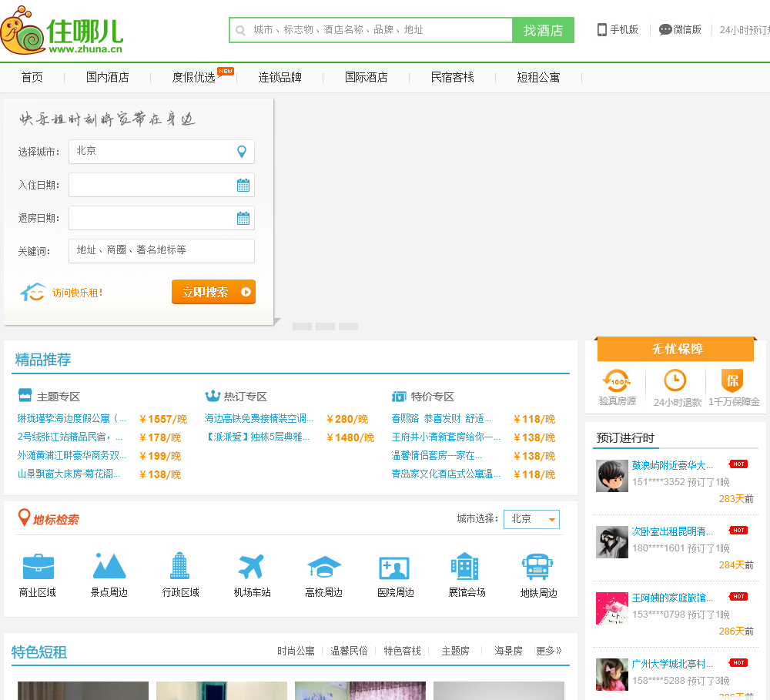Click the 地标检索 red pin icon
770x700 pixels.
coord(24,517)
